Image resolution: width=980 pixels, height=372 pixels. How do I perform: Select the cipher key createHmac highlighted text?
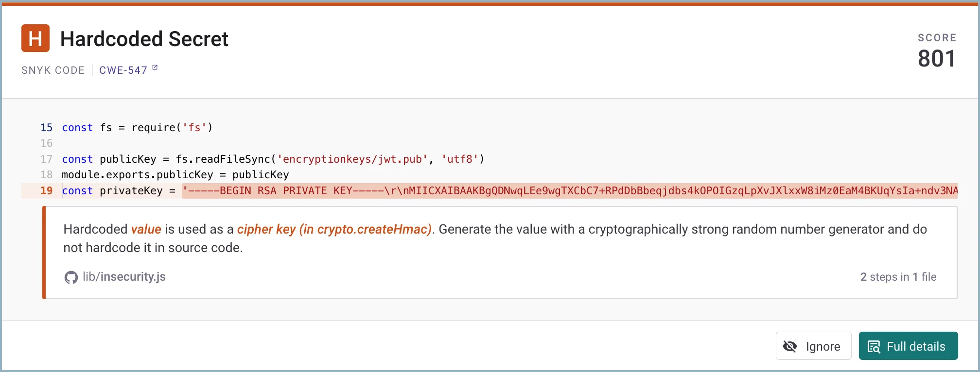[x=335, y=229]
